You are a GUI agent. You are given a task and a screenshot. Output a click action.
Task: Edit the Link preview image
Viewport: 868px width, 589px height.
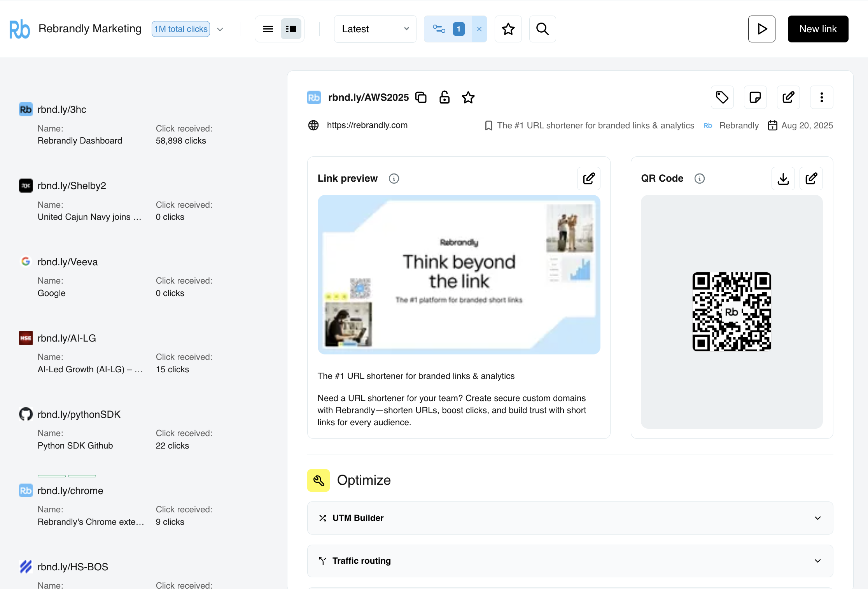pyautogui.click(x=588, y=179)
